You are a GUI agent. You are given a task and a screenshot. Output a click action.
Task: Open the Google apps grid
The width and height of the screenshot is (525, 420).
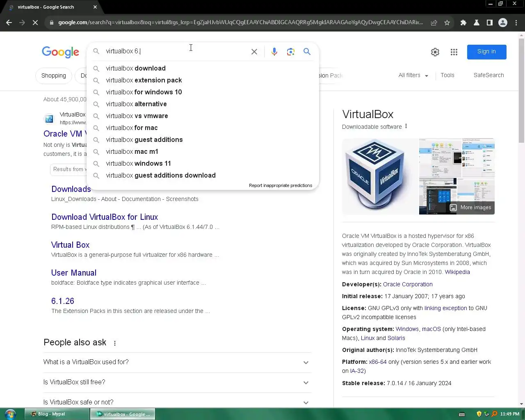pyautogui.click(x=454, y=52)
